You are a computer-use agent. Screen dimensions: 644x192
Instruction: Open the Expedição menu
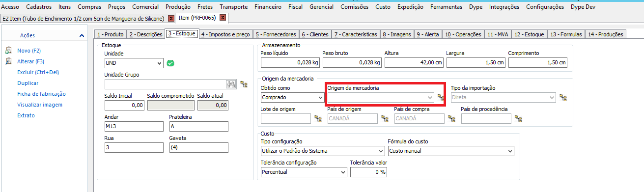pos(411,7)
